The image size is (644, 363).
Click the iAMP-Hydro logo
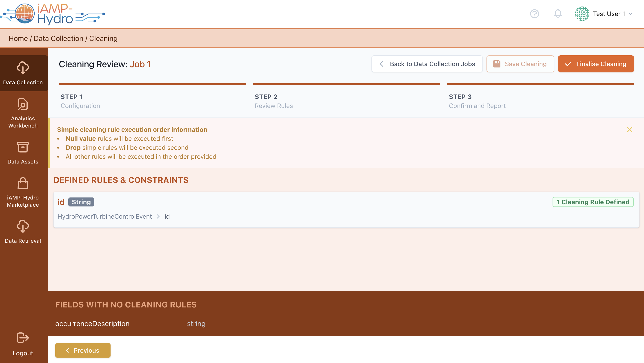point(53,14)
